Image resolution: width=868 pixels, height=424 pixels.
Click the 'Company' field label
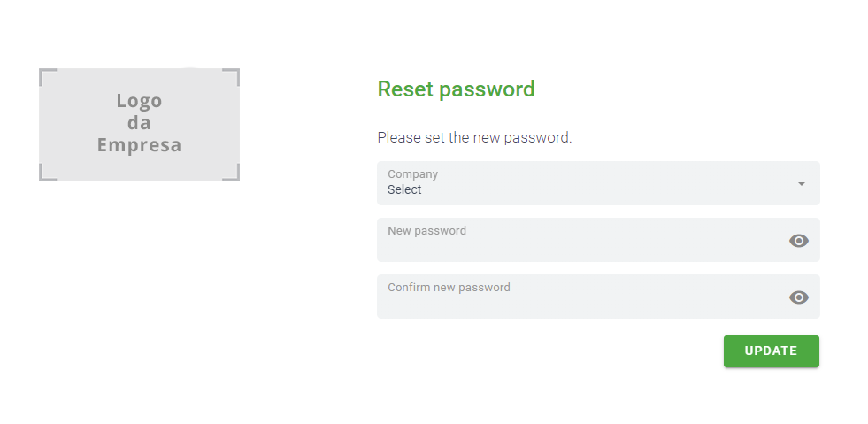click(x=412, y=174)
